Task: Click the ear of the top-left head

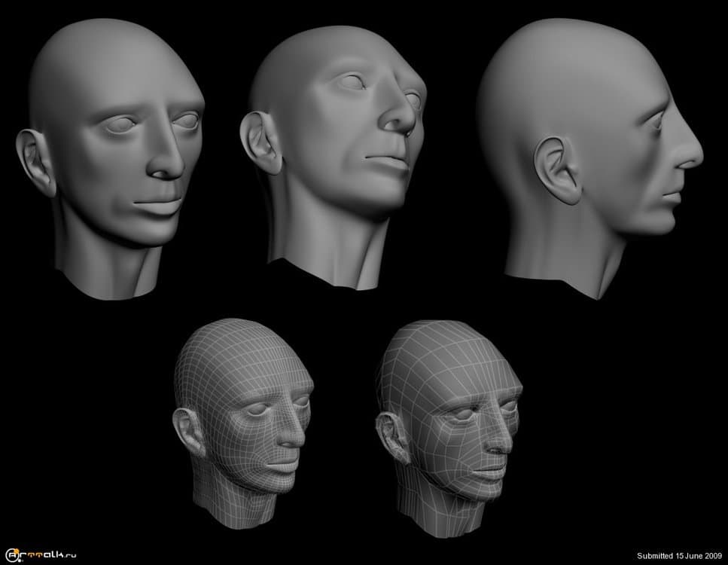Action: (x=36, y=161)
